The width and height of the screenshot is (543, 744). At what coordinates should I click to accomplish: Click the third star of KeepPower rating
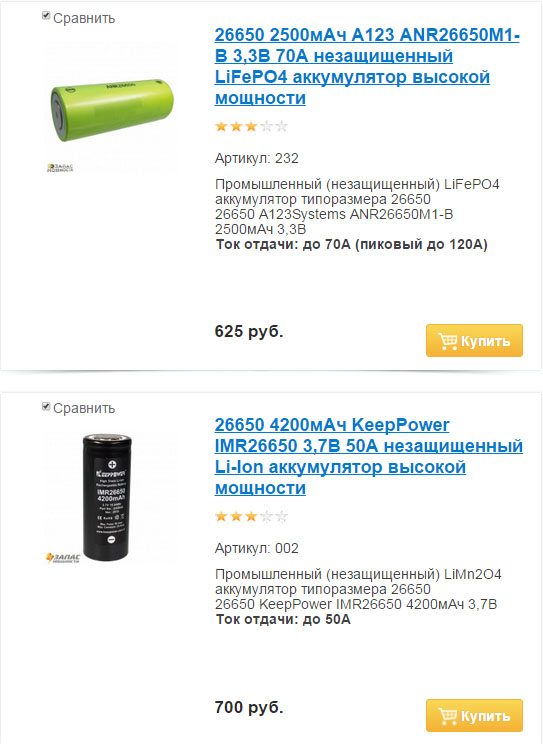(x=251, y=516)
